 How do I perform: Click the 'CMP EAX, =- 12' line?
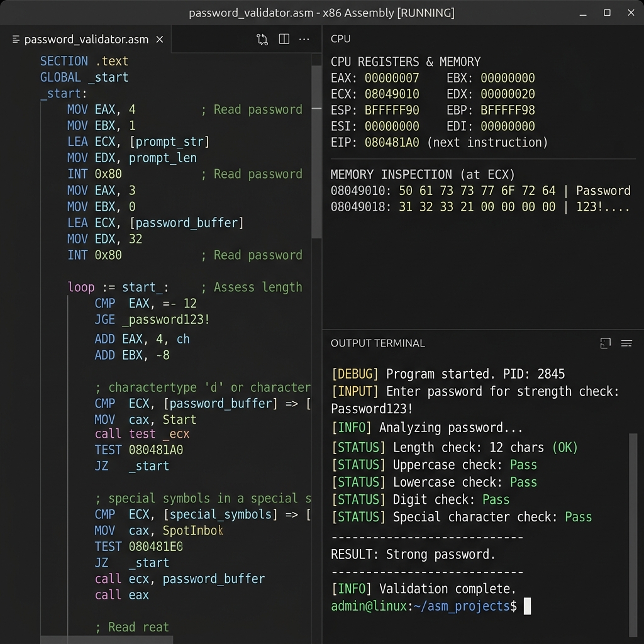[145, 304]
